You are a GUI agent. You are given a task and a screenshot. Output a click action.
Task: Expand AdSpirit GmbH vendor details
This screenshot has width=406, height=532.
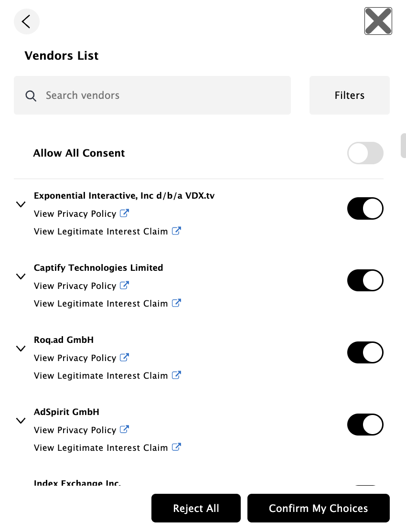(21, 421)
